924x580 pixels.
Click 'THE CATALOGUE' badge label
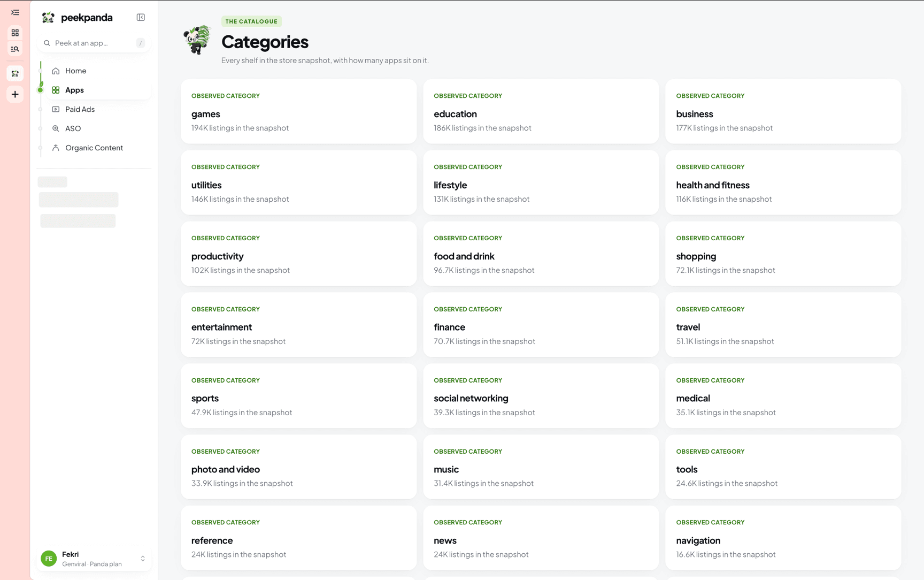coord(251,21)
